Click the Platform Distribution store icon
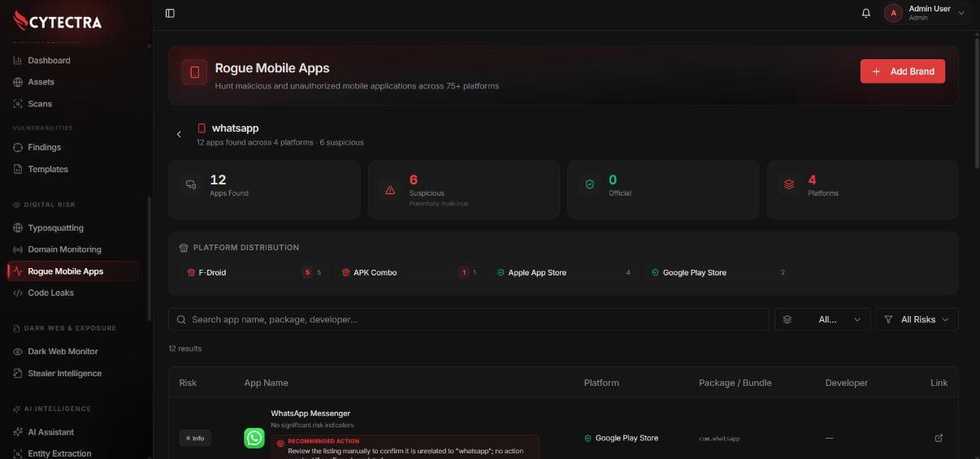The image size is (980, 459). [x=184, y=248]
